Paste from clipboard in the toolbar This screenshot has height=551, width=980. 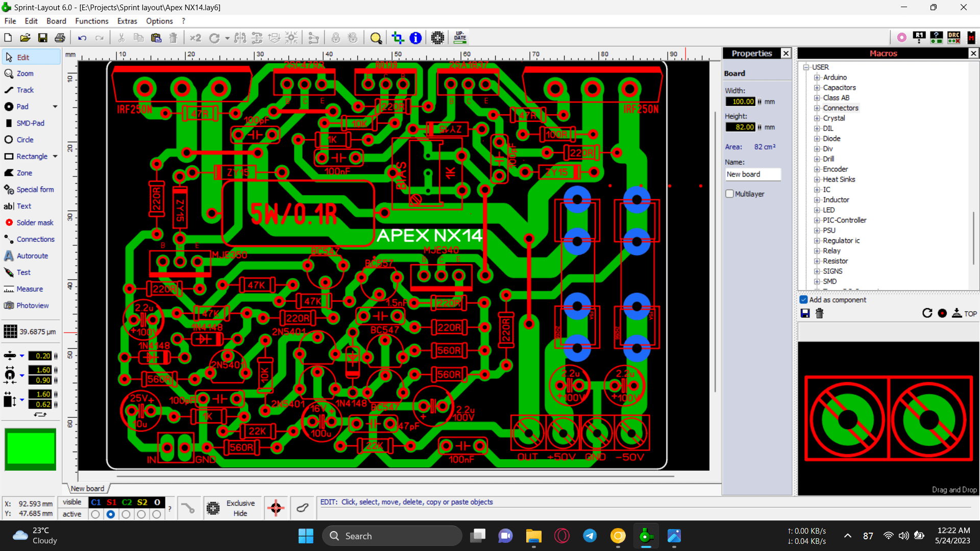coord(156,38)
